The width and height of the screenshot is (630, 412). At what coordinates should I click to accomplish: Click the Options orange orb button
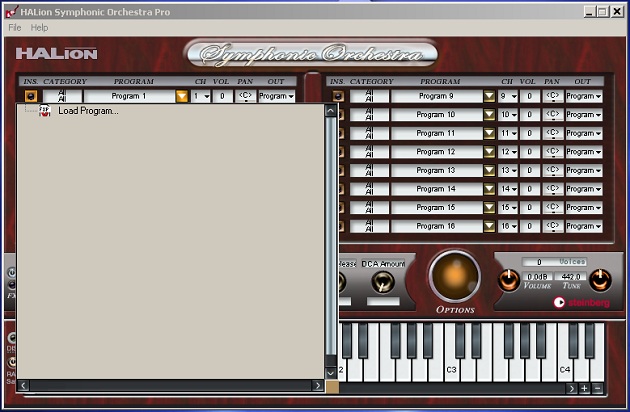point(454,276)
